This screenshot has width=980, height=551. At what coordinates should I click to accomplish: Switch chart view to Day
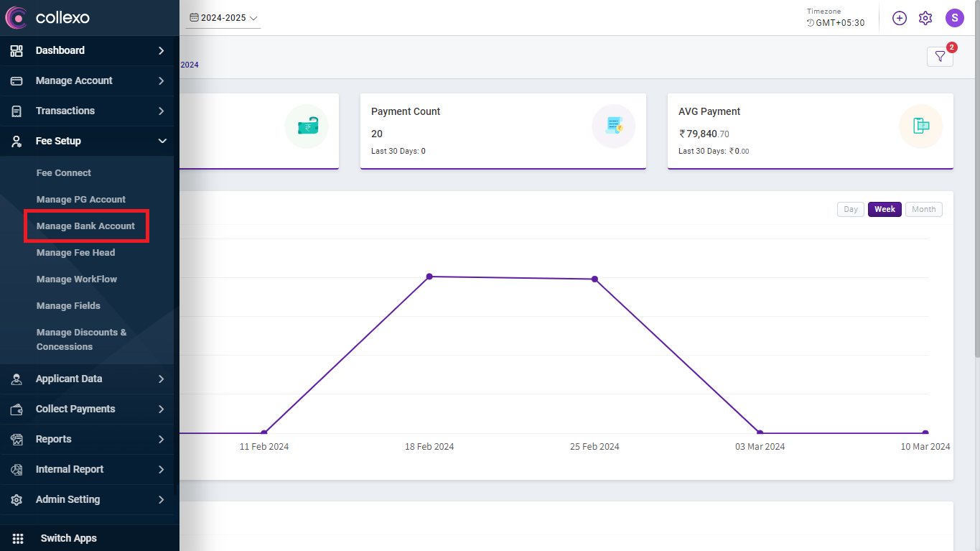point(850,209)
